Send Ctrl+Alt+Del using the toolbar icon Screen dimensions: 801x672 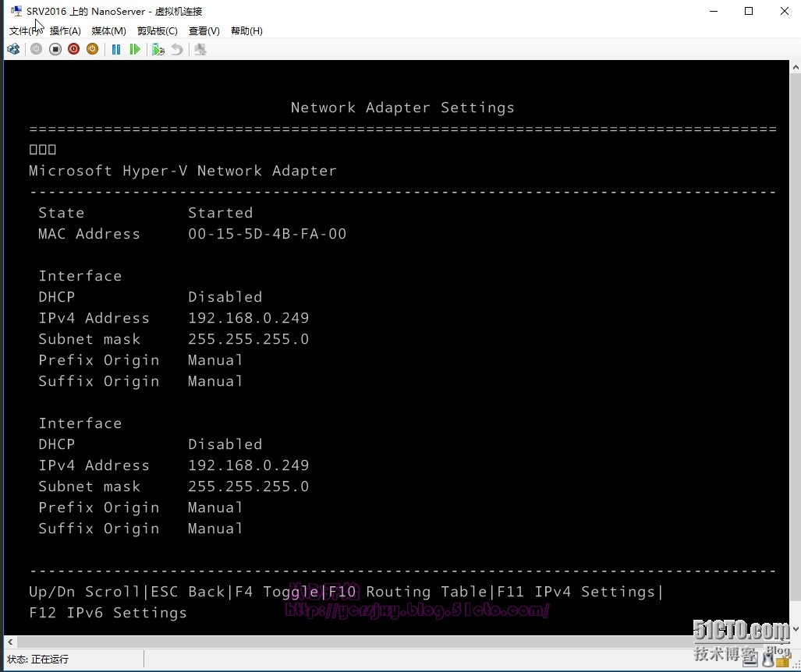[x=14, y=50]
